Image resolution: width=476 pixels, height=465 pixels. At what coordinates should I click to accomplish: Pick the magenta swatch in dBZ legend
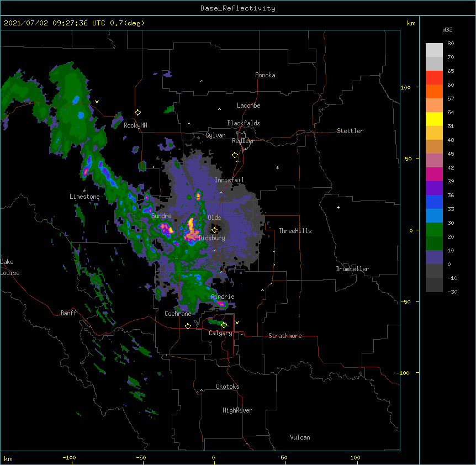click(434, 174)
